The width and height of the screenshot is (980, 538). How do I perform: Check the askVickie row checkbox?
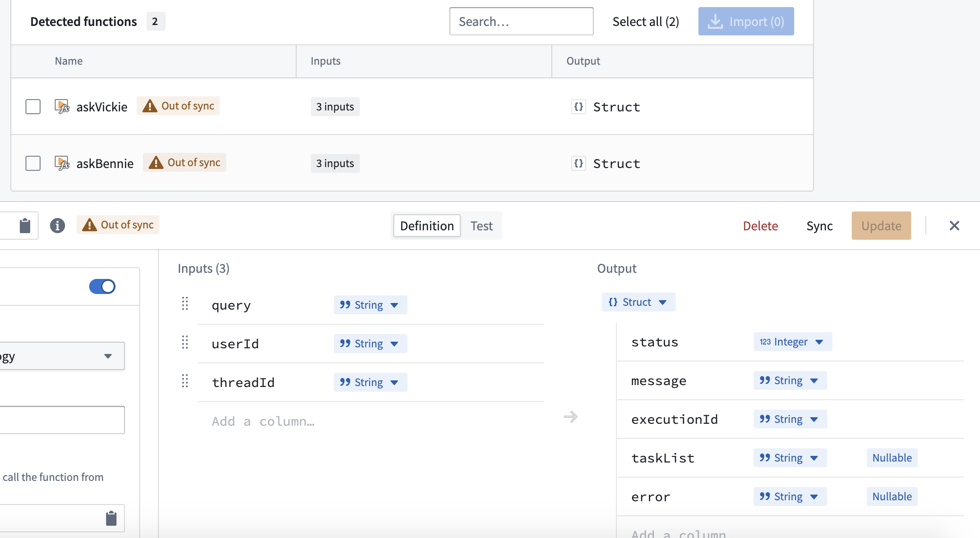tap(33, 107)
